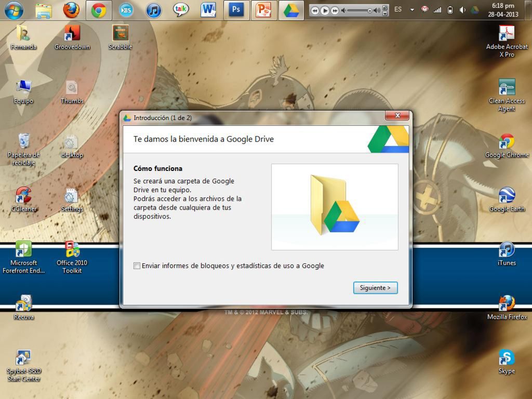Open the Windows Start menu

(x=14, y=10)
